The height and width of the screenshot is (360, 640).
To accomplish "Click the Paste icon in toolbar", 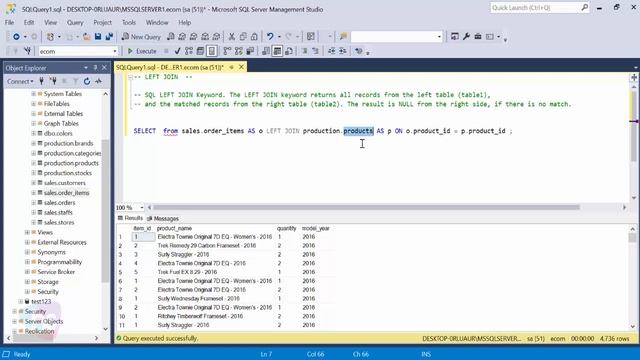I will point(254,37).
